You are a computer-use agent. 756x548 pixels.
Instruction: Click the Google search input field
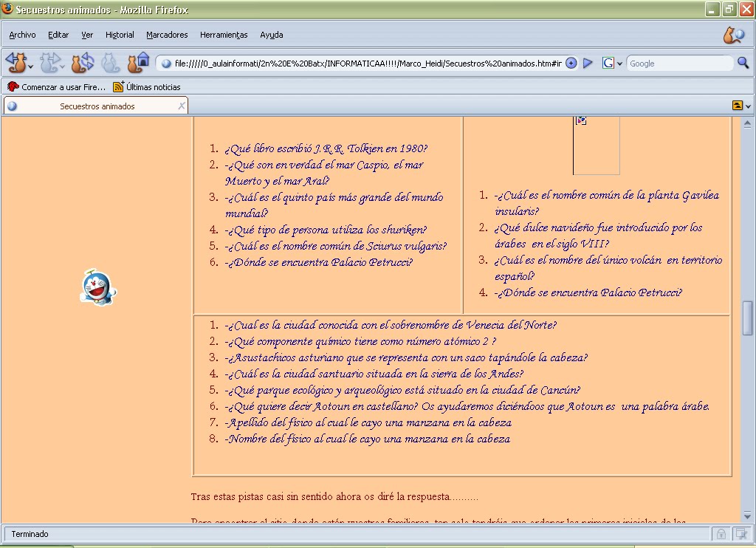click(679, 64)
